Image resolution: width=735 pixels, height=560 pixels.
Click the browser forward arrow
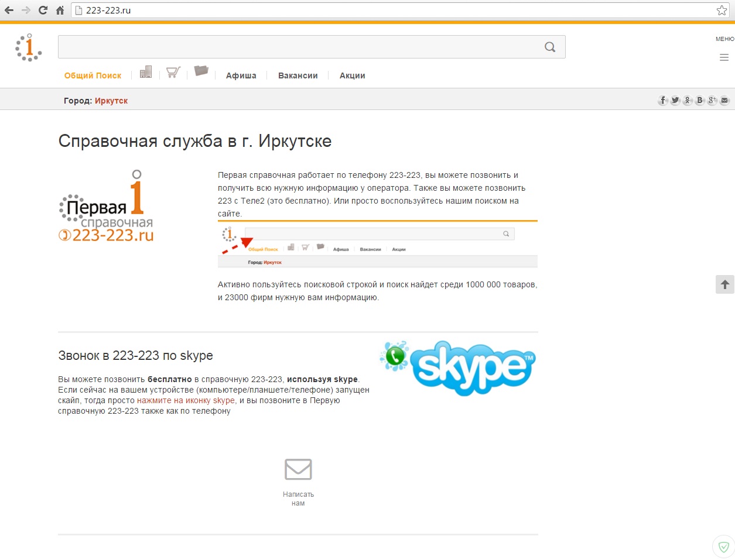click(26, 10)
